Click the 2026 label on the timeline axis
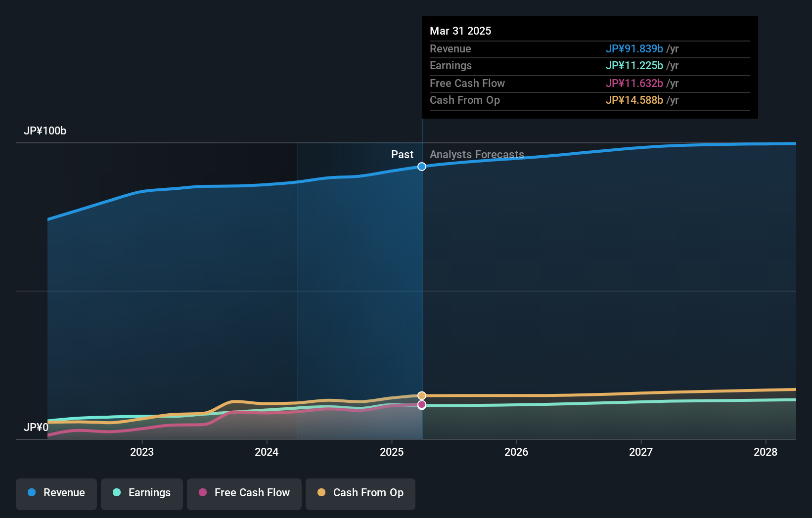The height and width of the screenshot is (518, 812). (516, 452)
